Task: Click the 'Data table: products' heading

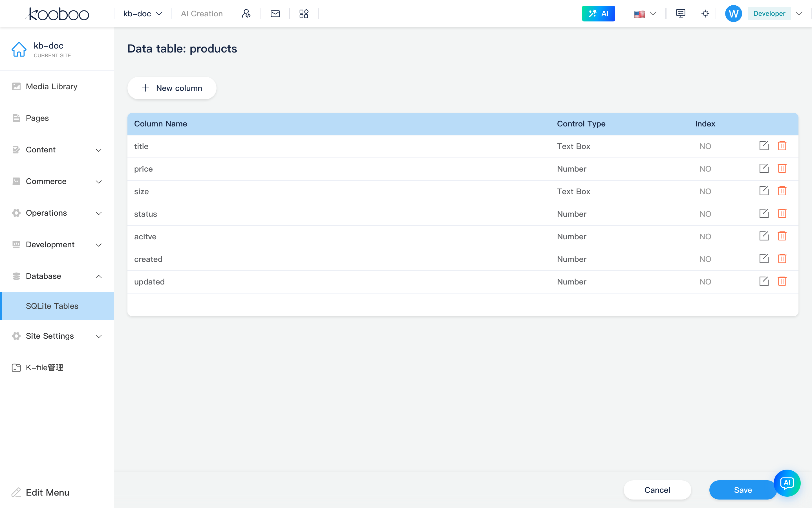Action: click(182, 49)
